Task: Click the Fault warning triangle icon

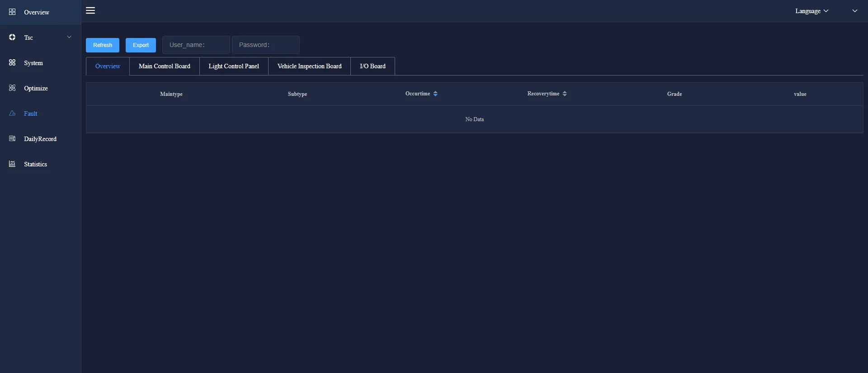Action: (x=12, y=113)
